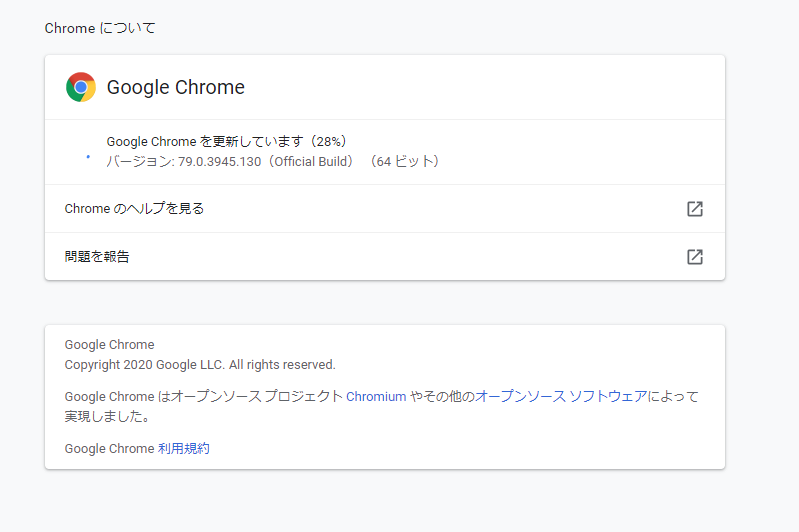
Task: Open the Chrome のヘルプを見る row
Action: (x=134, y=209)
